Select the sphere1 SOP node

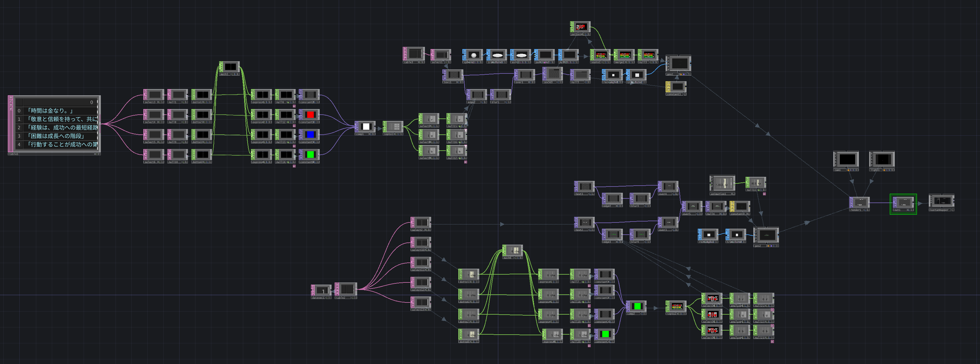click(473, 55)
